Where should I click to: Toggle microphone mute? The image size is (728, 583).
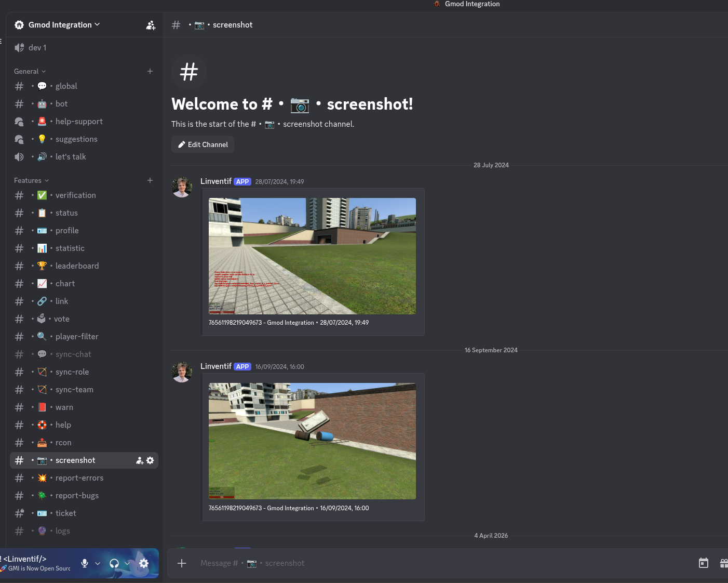coord(85,563)
